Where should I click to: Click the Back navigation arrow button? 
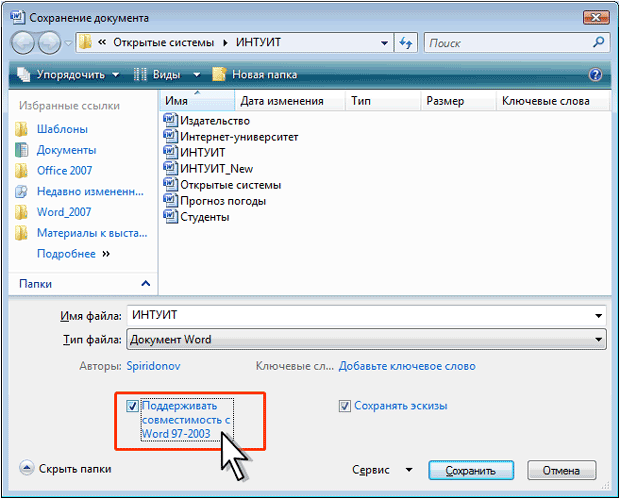pyautogui.click(x=23, y=43)
